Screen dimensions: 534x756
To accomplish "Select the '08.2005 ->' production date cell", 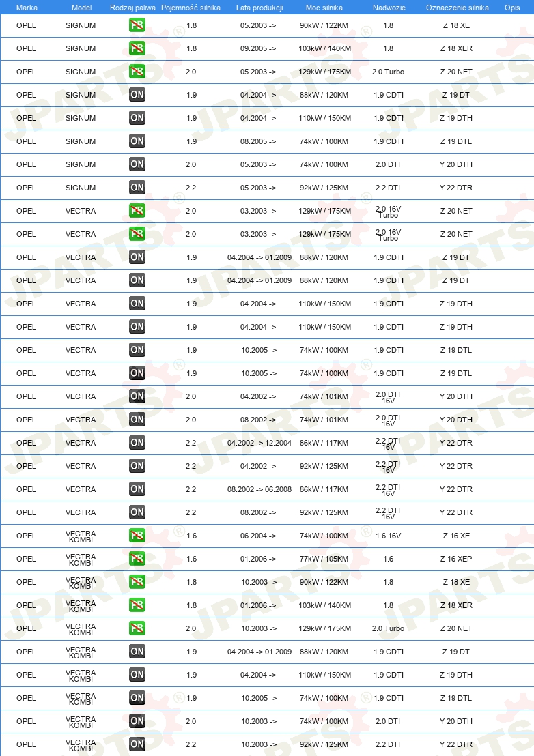I will (258, 141).
